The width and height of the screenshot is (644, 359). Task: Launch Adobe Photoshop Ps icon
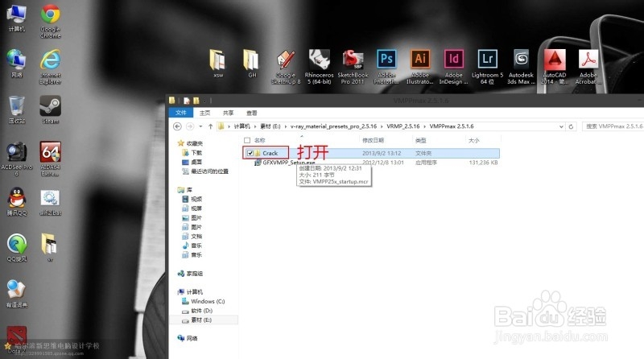tap(386, 67)
